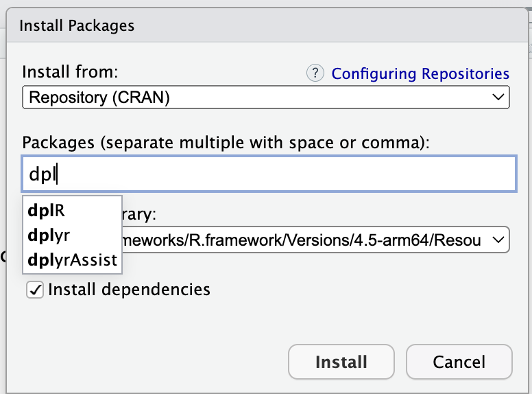Pick dplyrAssist from the suggestions
Image resolution: width=532 pixels, height=394 pixels.
click(73, 260)
